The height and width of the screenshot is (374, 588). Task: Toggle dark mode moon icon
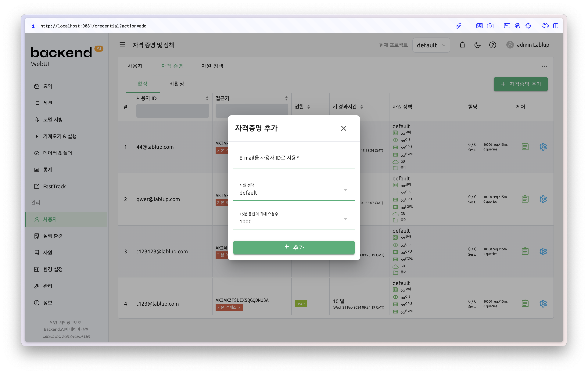click(x=477, y=45)
